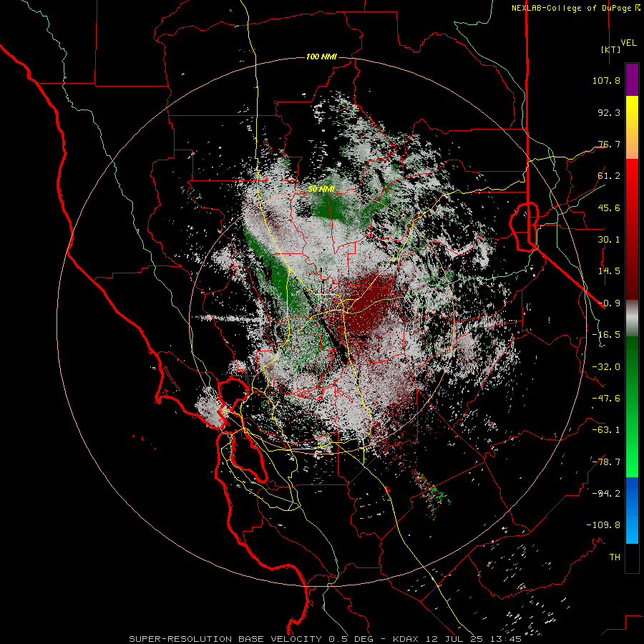Pick the bright green segment near -78.7

[632, 460]
